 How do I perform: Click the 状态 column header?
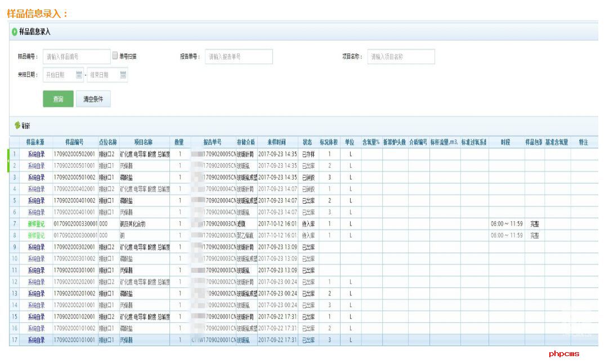[x=306, y=142]
